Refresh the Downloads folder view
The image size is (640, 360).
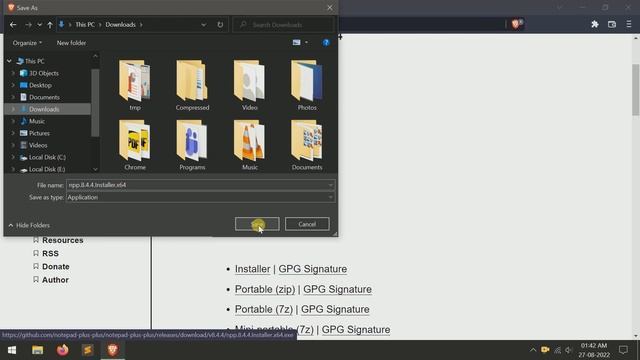tap(220, 25)
